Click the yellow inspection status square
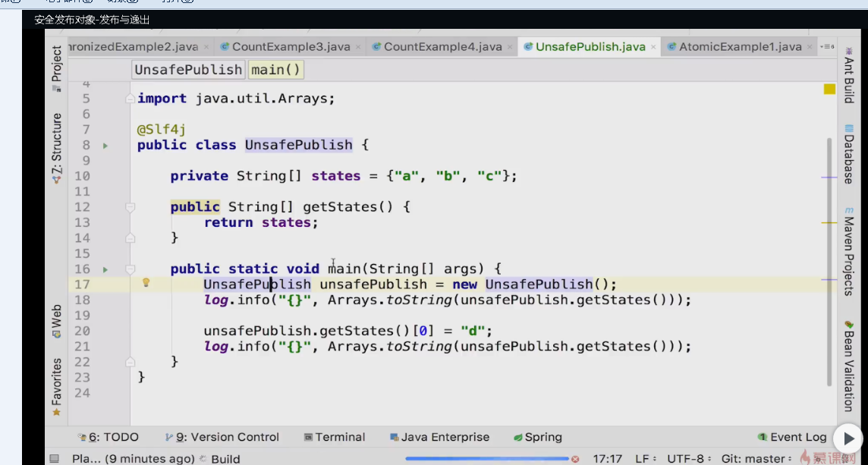Screen dimensions: 868x465 [x=829, y=89]
